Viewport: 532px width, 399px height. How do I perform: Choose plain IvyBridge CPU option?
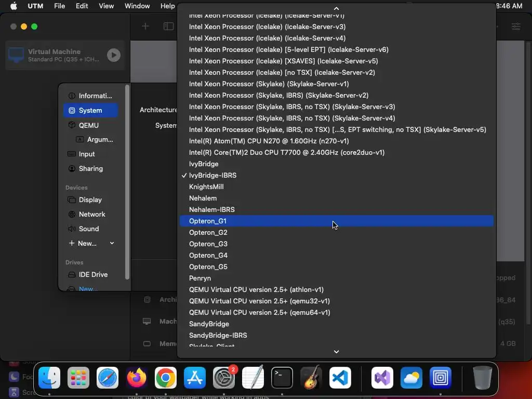pos(336,164)
